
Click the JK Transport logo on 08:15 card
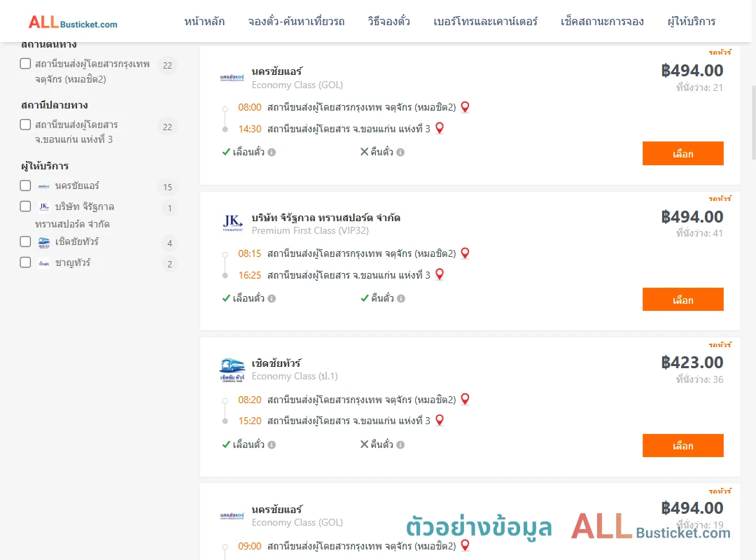pos(232,223)
